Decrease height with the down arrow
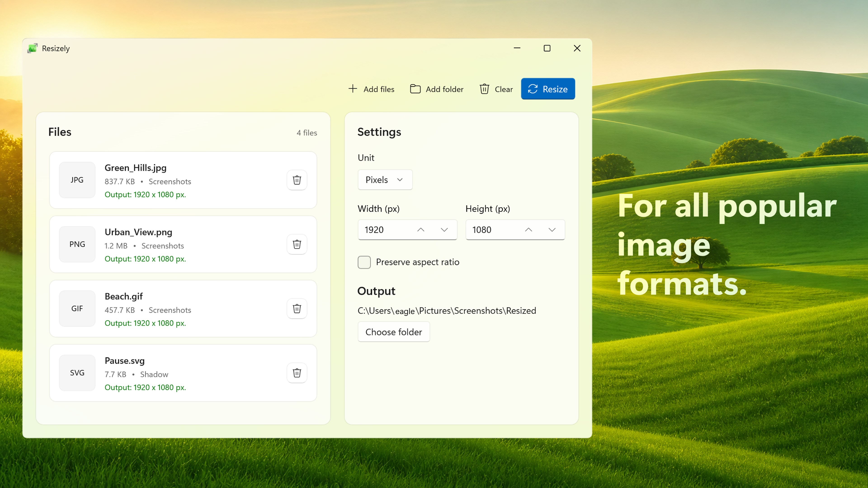Image resolution: width=868 pixels, height=488 pixels. point(552,230)
